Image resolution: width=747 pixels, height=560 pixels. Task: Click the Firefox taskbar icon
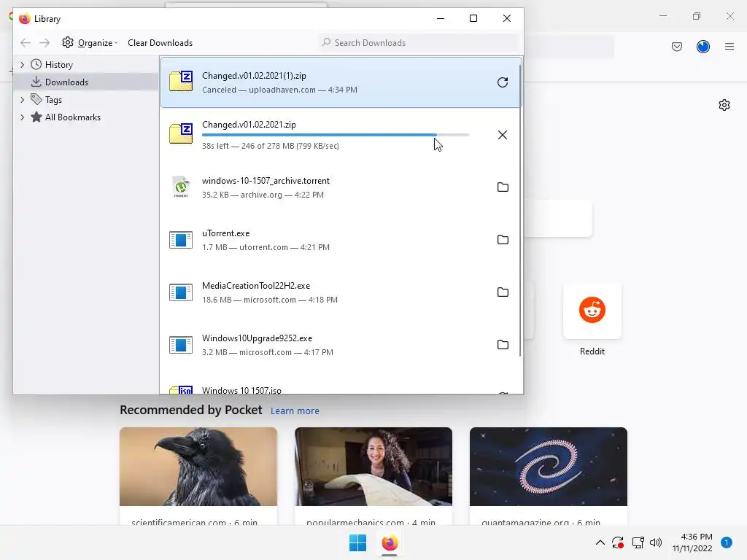(x=390, y=542)
